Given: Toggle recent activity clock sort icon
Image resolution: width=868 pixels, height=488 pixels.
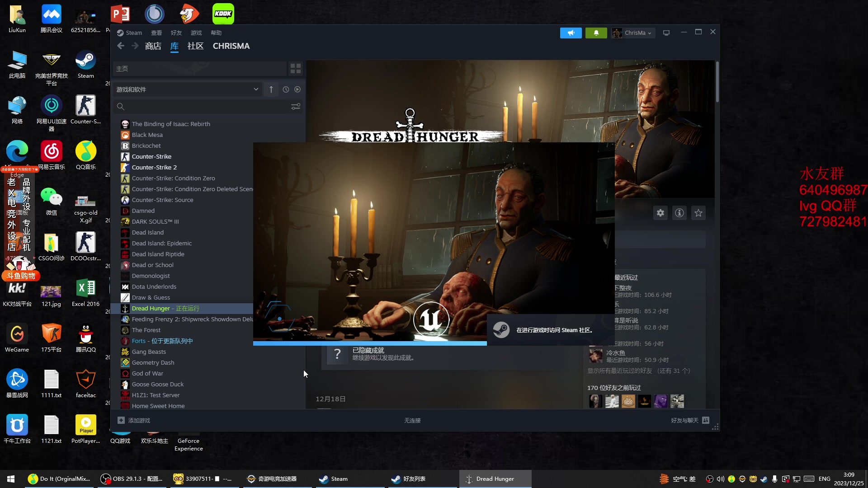Looking at the screenshot, I should [x=286, y=89].
